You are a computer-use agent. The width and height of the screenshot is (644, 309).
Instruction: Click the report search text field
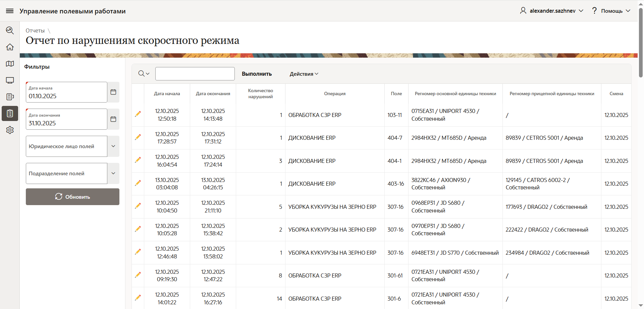point(195,74)
